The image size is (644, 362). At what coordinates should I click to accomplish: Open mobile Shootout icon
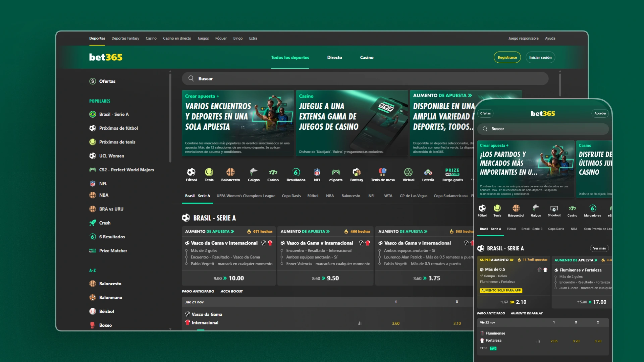click(x=554, y=208)
